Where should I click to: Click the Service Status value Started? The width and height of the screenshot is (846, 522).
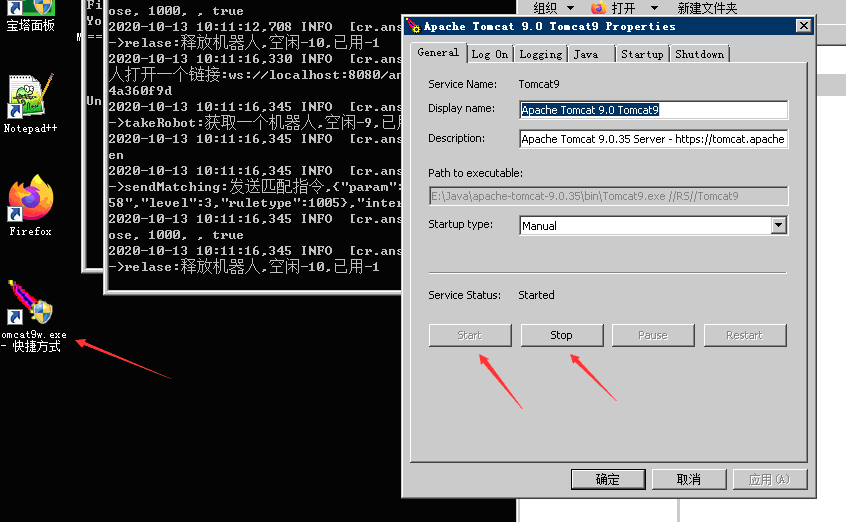pos(536,295)
